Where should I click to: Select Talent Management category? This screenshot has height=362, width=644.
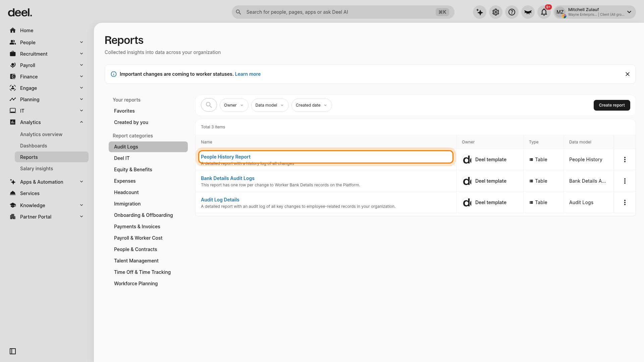148,261
